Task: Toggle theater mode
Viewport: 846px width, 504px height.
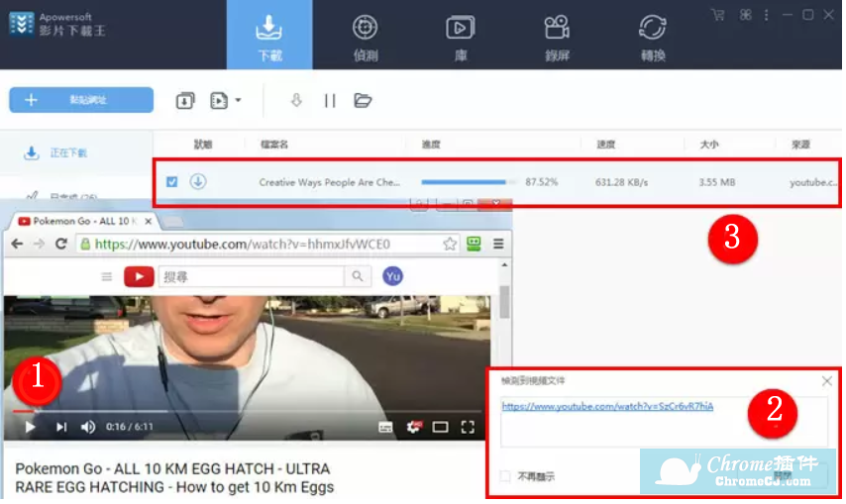Action: 440,428
